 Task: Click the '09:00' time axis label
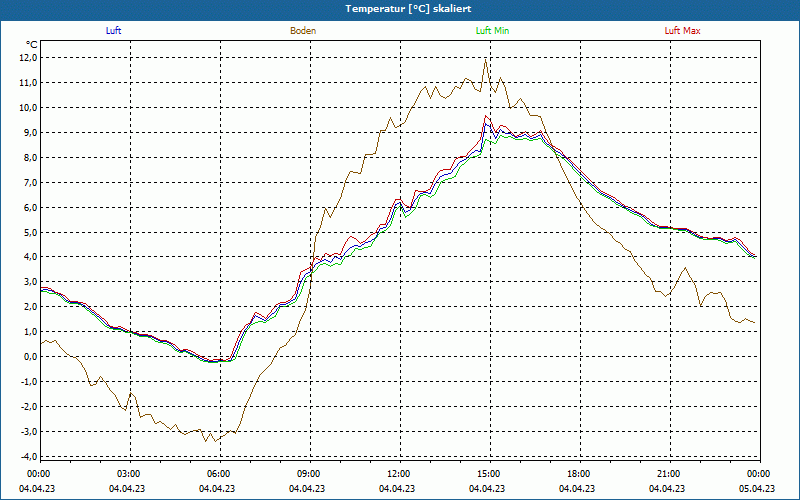click(x=309, y=474)
